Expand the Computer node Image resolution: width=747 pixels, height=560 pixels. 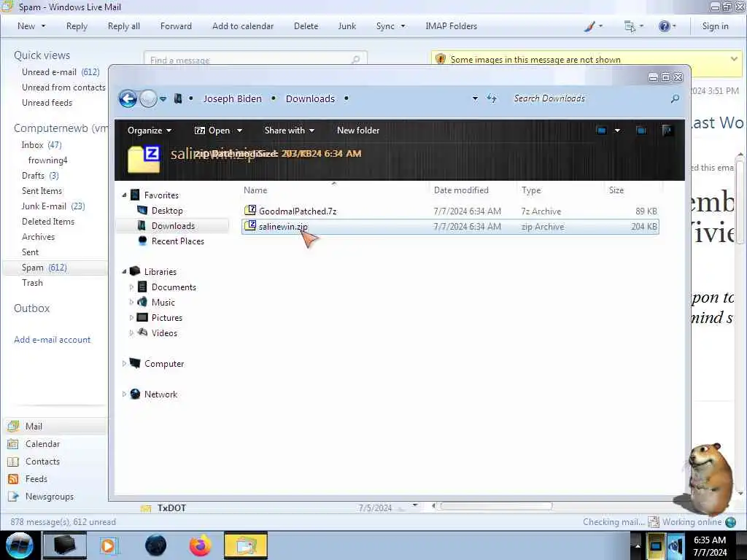pyautogui.click(x=124, y=363)
